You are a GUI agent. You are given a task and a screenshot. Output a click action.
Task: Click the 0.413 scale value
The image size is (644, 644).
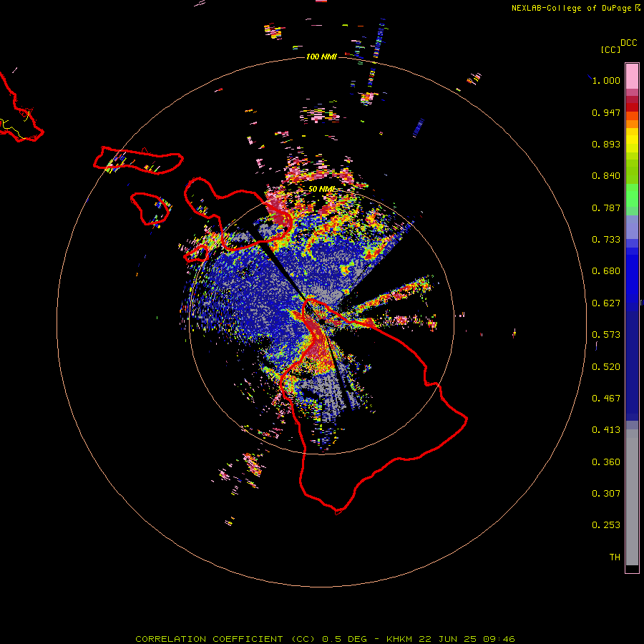tap(606, 430)
